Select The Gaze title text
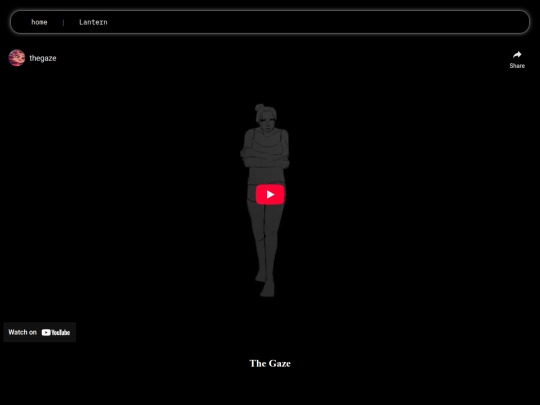Viewport: 540px width, 405px height. 270,364
